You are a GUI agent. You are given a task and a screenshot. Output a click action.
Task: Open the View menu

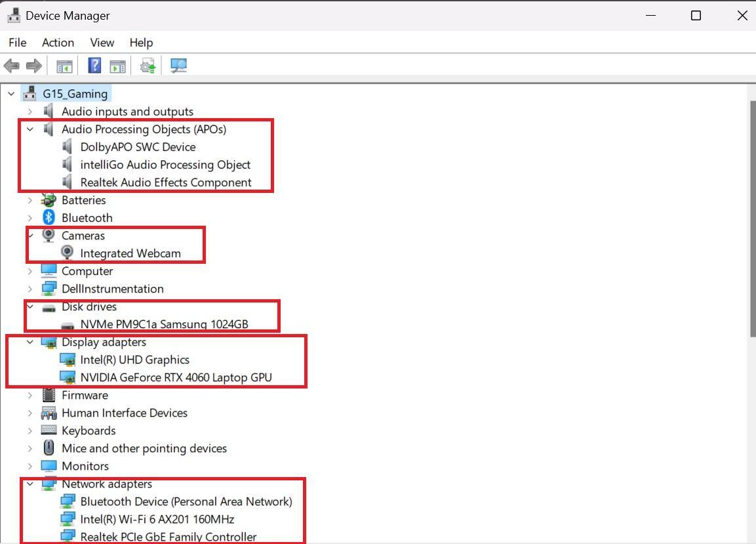point(102,43)
